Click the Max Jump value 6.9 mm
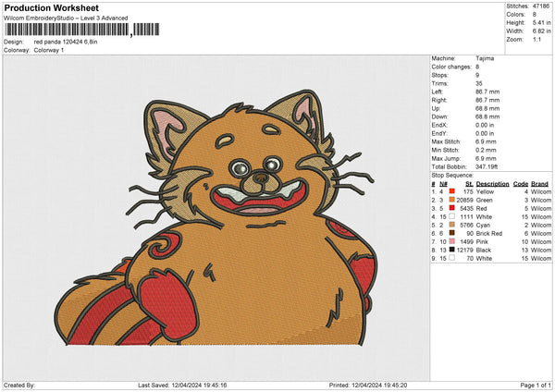 [486, 158]
